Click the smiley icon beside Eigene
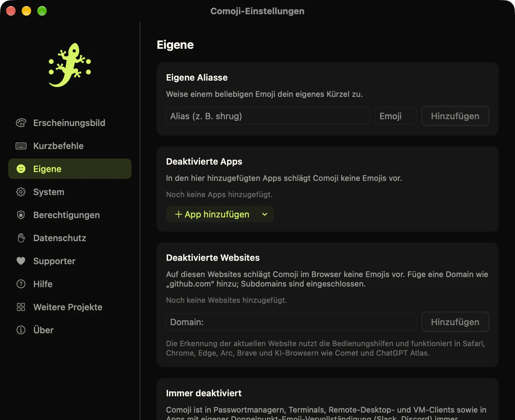 (x=21, y=169)
